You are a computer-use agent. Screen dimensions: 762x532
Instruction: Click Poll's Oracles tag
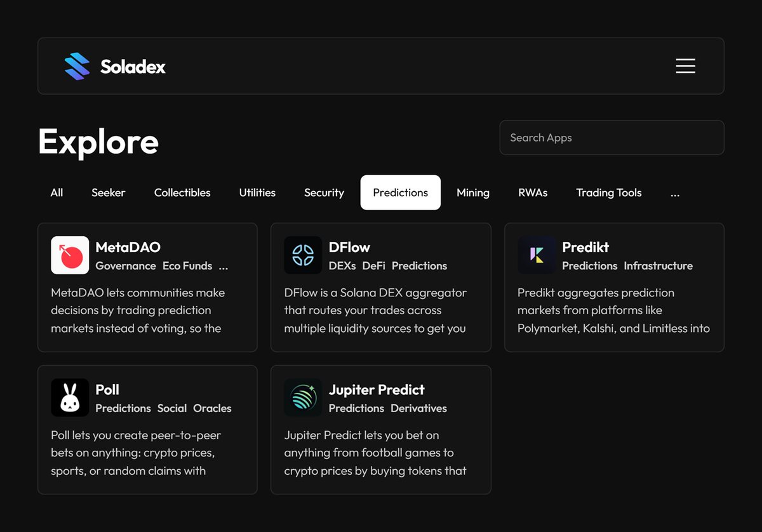pos(213,408)
